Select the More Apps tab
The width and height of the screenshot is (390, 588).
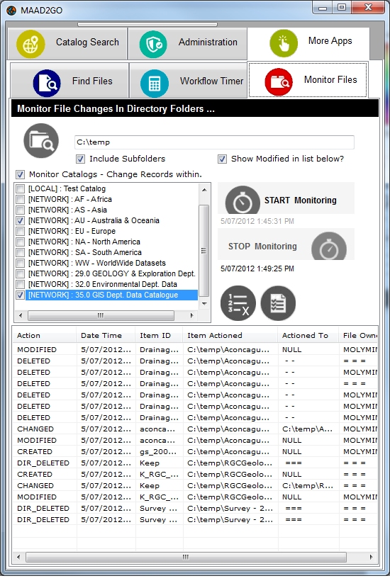click(x=308, y=43)
